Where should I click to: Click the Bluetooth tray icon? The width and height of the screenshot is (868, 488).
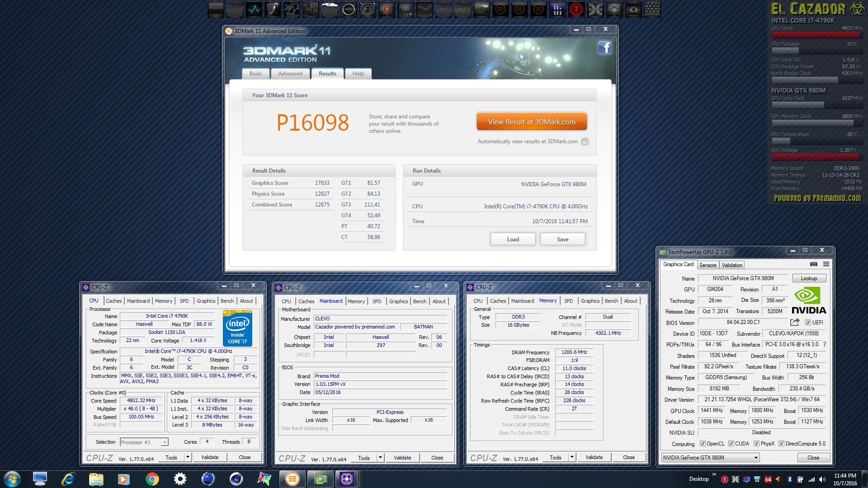tap(790, 479)
